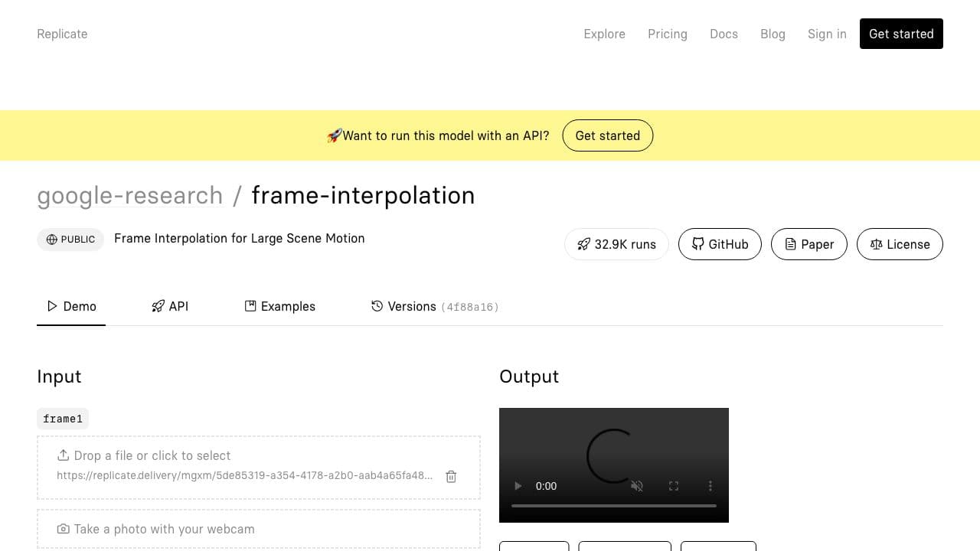Image resolution: width=980 pixels, height=551 pixels.
Task: Click Get started in yellow banner
Action: coord(607,135)
